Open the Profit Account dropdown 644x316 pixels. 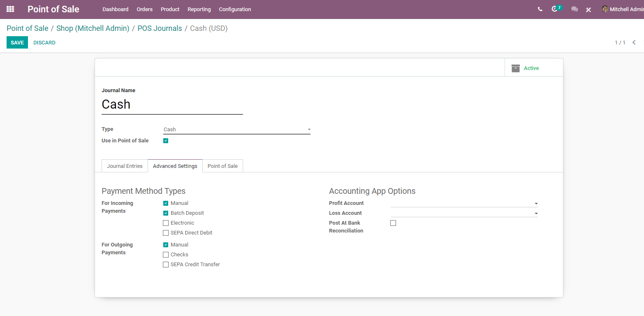point(464,203)
